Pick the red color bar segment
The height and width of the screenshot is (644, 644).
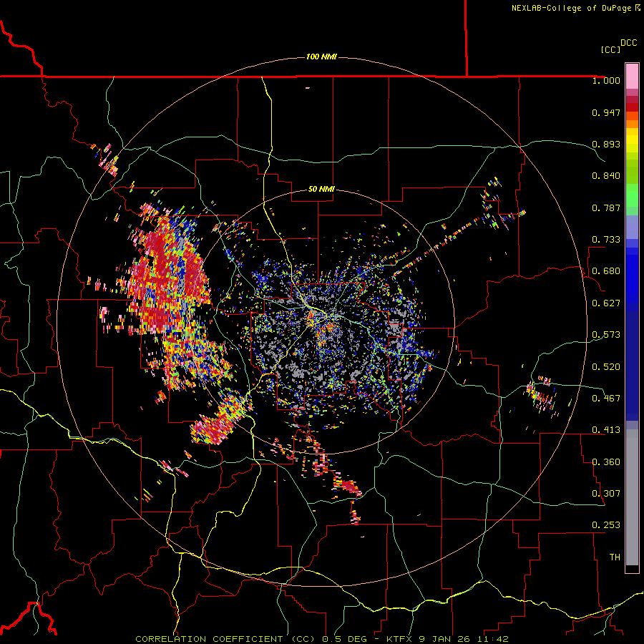pyautogui.click(x=632, y=107)
